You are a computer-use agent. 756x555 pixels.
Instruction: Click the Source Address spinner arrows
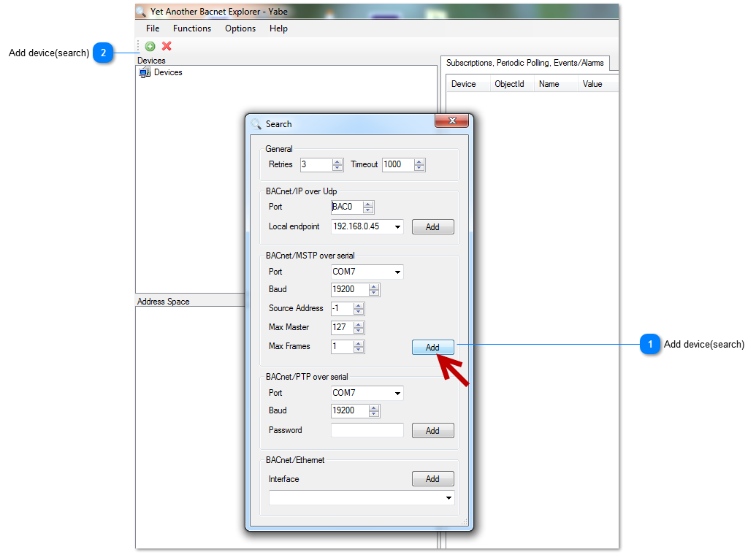tap(359, 309)
